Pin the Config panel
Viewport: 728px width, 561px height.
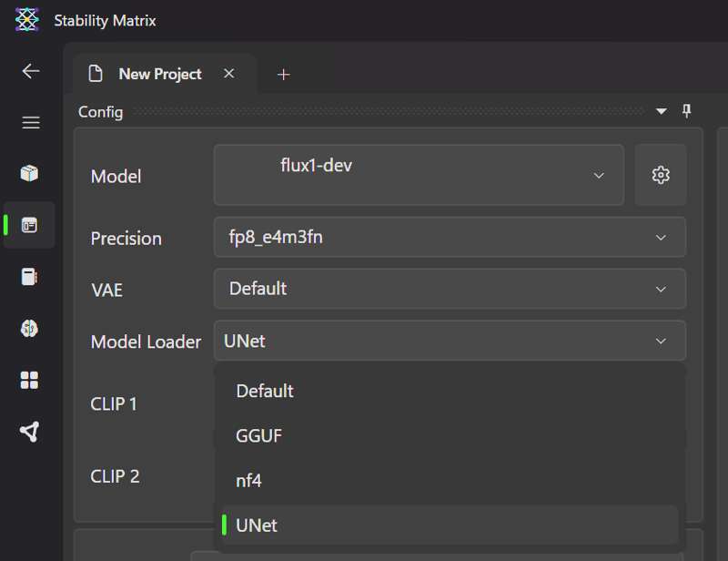pos(687,111)
